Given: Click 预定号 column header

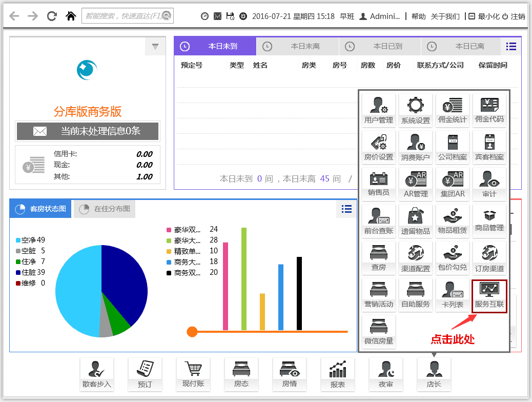Looking at the screenshot, I should (x=191, y=65).
